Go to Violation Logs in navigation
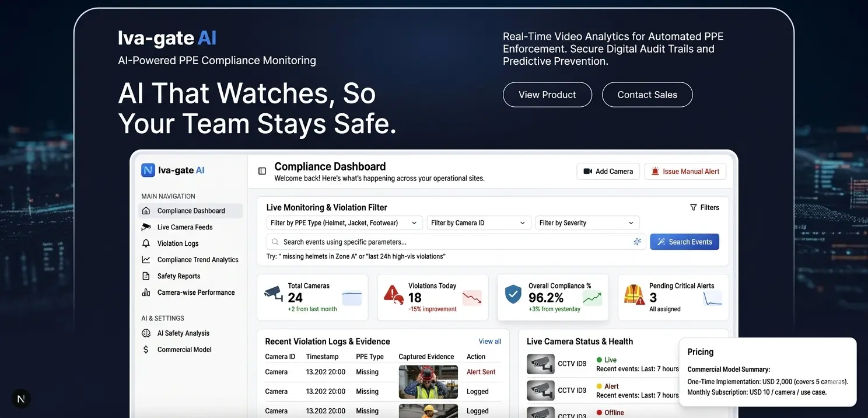The image size is (868, 418). coord(177,243)
